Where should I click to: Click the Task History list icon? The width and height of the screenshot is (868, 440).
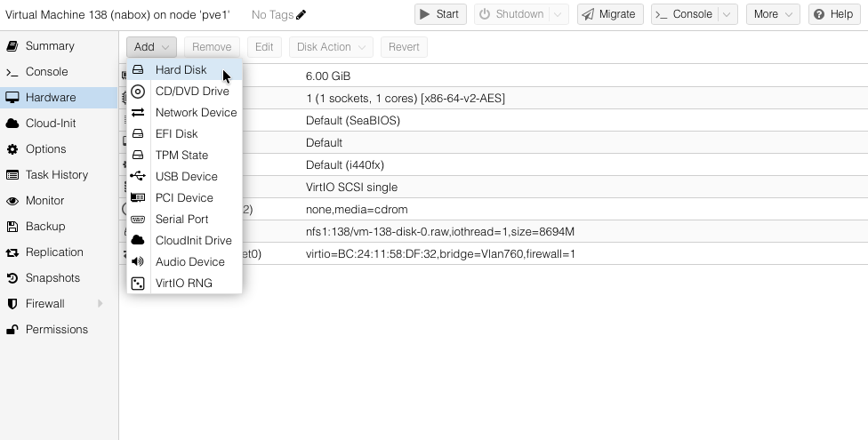(x=12, y=175)
